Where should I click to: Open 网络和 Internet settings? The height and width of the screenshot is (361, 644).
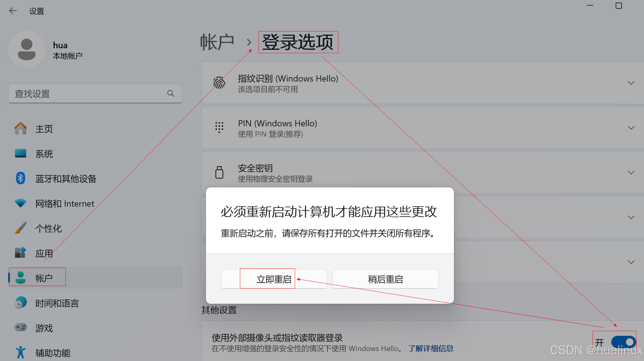[64, 204]
